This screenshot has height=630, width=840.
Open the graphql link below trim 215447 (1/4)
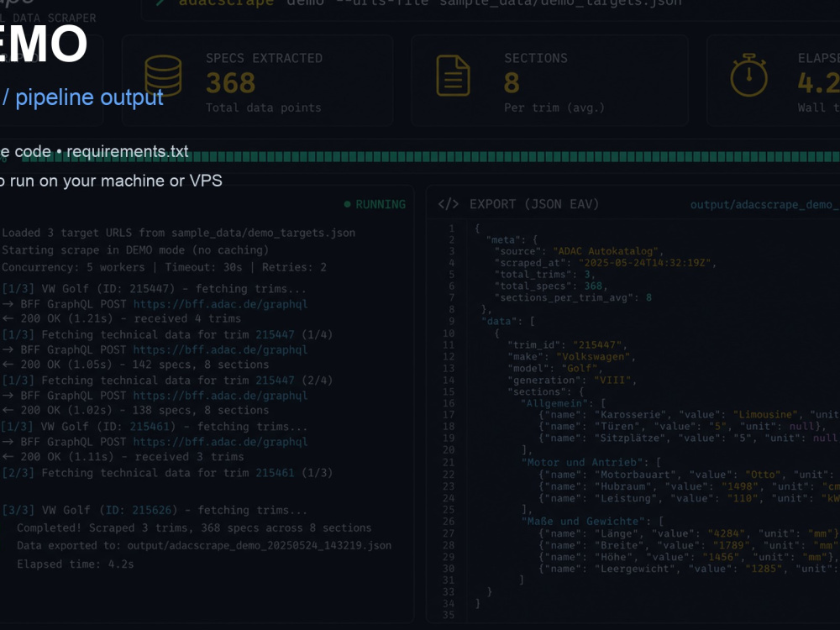[x=220, y=349]
